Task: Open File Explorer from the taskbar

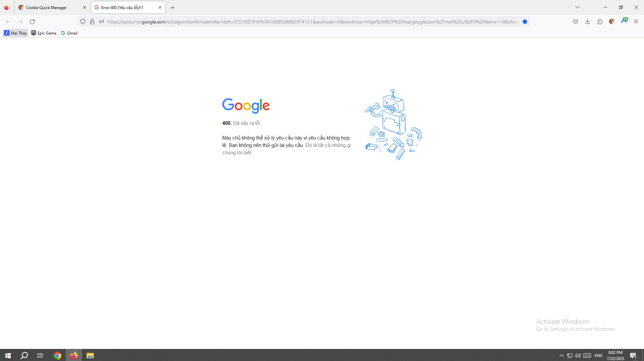Action: [90, 355]
